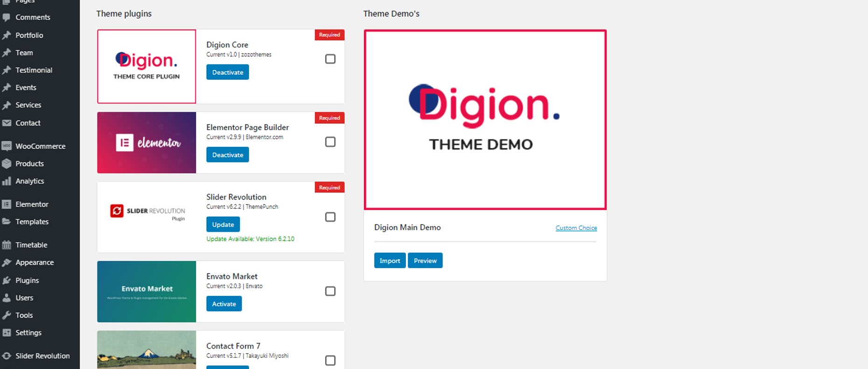The height and width of the screenshot is (369, 868).
Task: Open the Custom Choice link
Action: tap(576, 228)
